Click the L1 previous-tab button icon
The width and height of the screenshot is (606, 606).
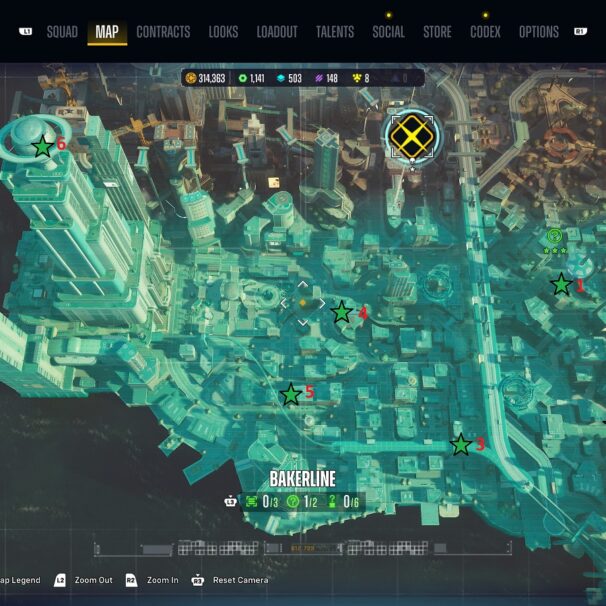26,31
